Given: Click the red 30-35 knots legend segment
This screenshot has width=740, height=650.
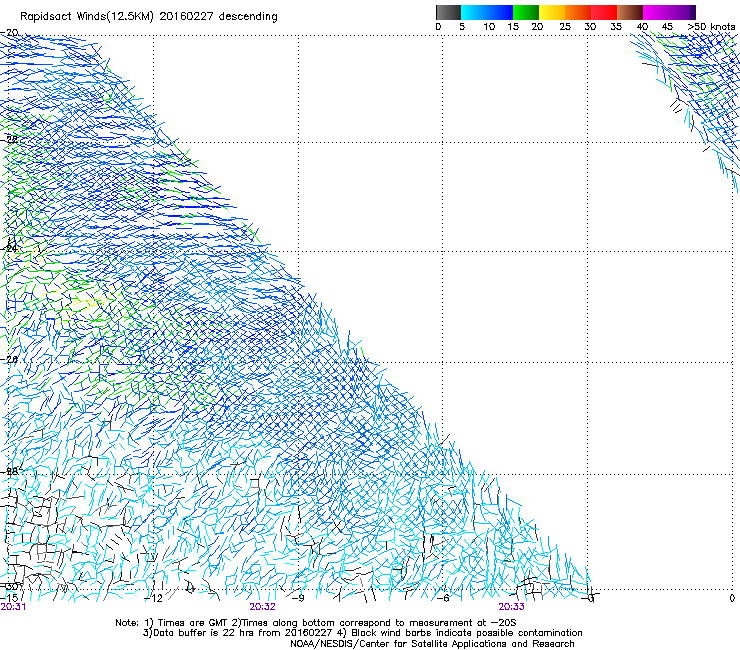Looking at the screenshot, I should 604,12.
